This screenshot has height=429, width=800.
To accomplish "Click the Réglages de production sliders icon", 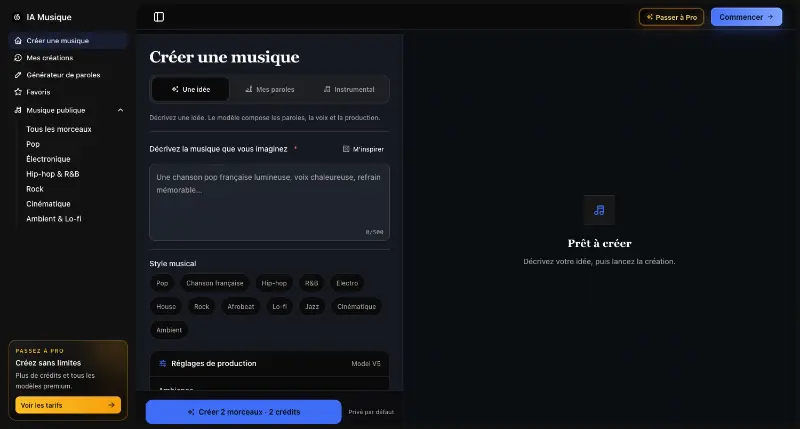I will point(163,364).
